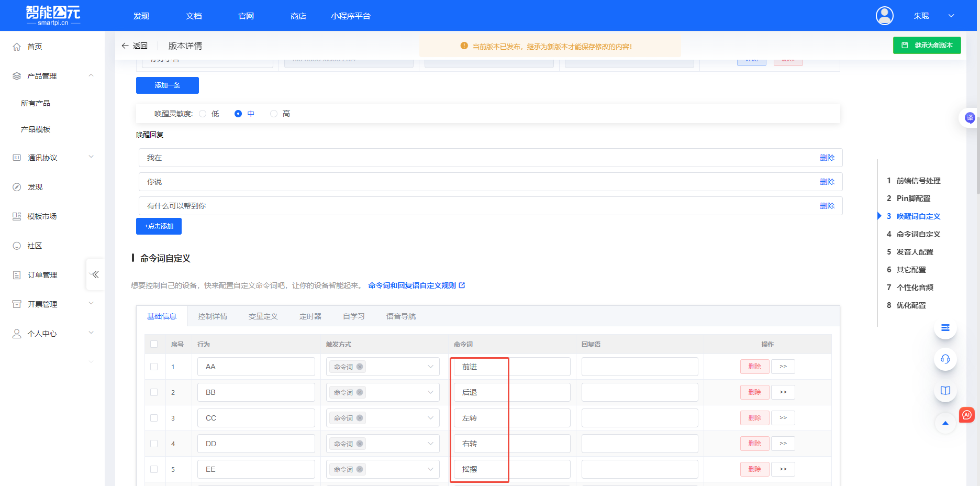Open the floating list menu icon
The height and width of the screenshot is (486, 980).
pyautogui.click(x=945, y=328)
